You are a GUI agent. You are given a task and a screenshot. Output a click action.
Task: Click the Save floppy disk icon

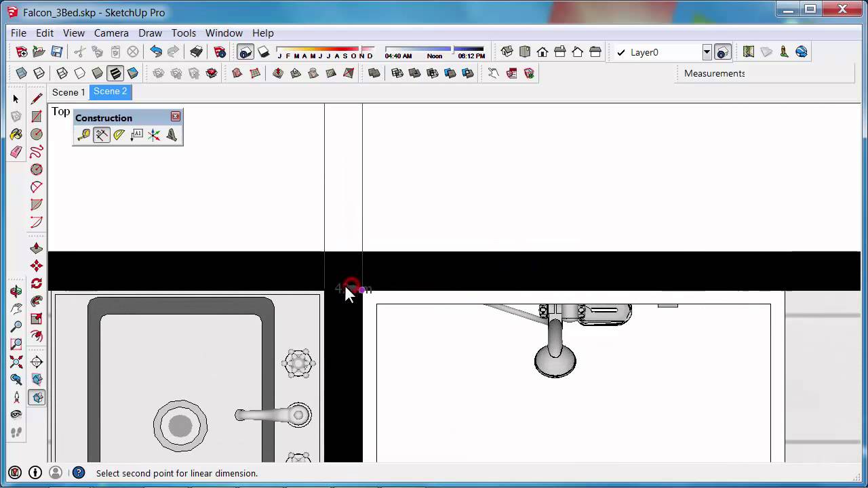tap(57, 52)
